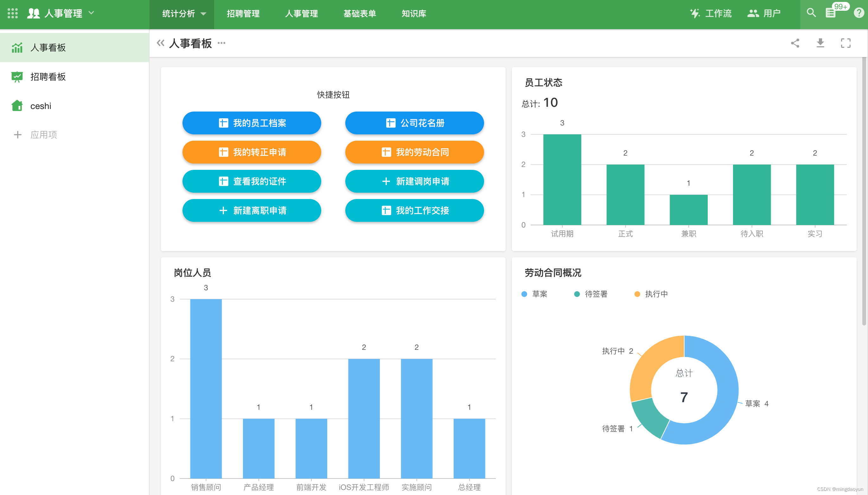The image size is (868, 495).
Task: Click the search magnifier icon
Action: pyautogui.click(x=811, y=13)
